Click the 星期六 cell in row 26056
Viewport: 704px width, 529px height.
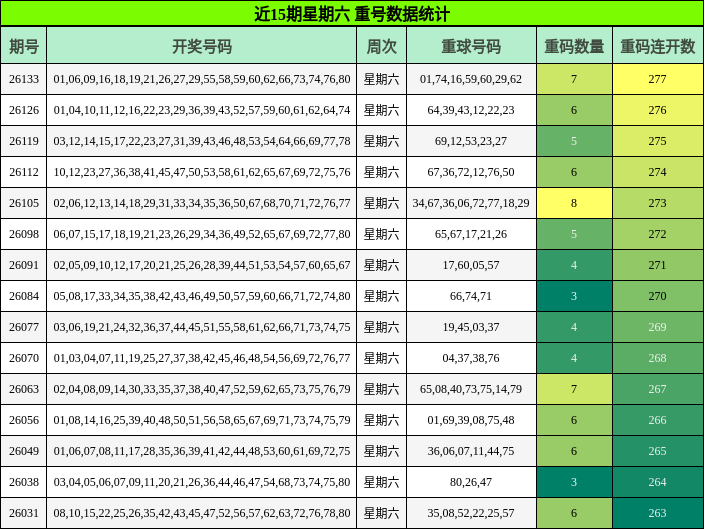click(x=382, y=420)
